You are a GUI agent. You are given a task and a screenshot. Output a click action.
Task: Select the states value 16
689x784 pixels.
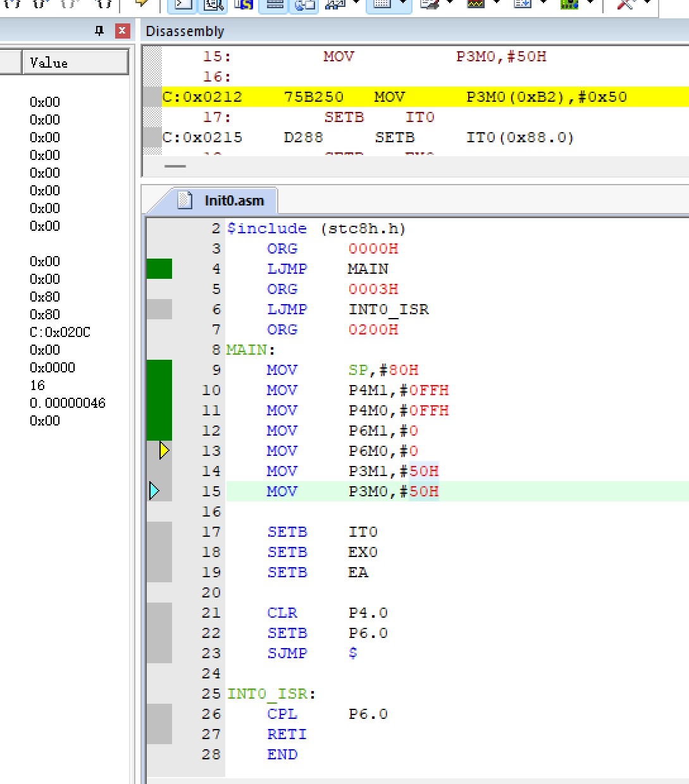[x=37, y=385]
